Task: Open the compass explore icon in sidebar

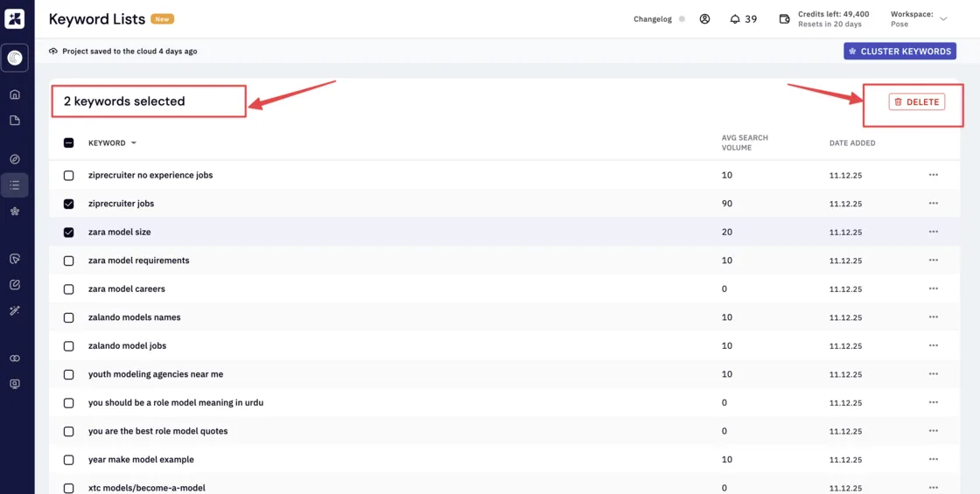Action: pyautogui.click(x=15, y=159)
